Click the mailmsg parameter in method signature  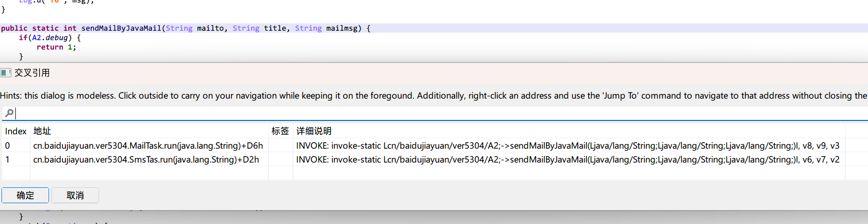coord(342,28)
